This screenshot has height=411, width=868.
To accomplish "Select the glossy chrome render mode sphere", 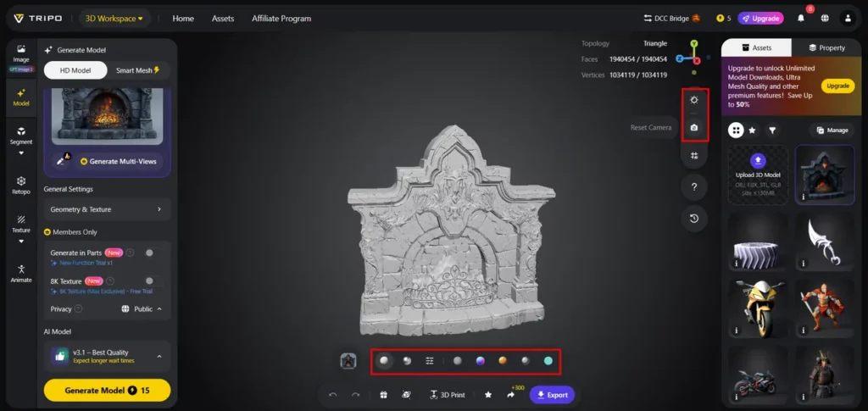I will point(407,361).
